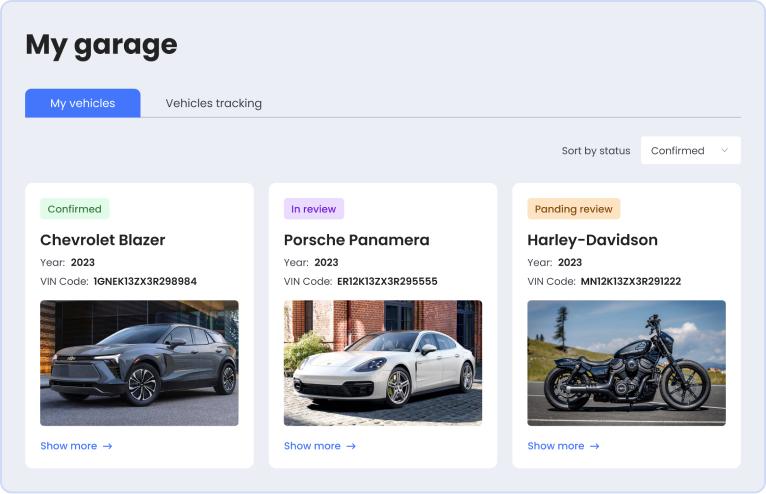
Task: Open the white Porsche Panamera photo
Action: [x=382, y=363]
